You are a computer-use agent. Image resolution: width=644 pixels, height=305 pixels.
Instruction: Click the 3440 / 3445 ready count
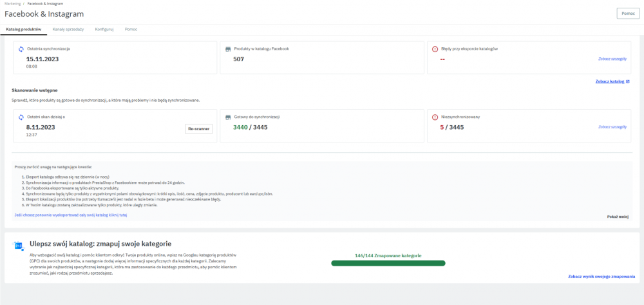(x=251, y=128)
